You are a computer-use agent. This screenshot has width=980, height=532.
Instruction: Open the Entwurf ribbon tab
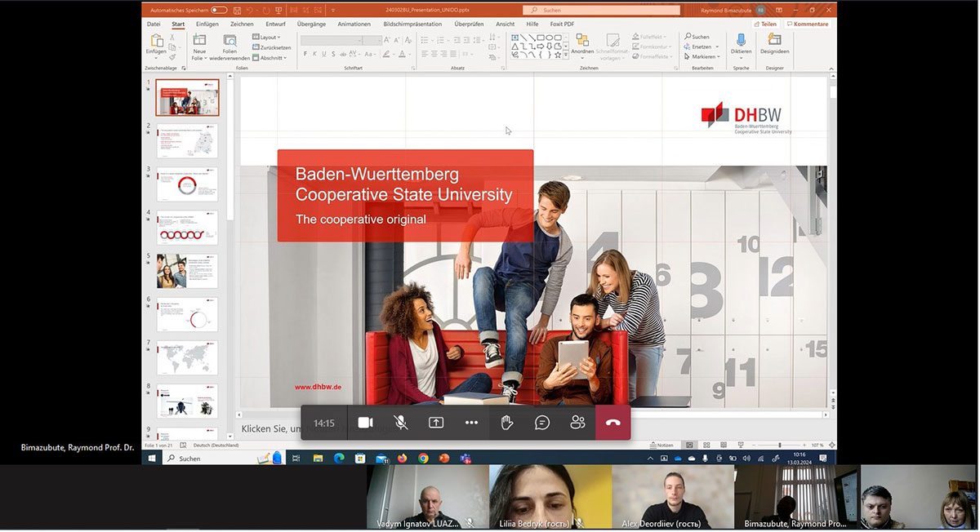(276, 24)
